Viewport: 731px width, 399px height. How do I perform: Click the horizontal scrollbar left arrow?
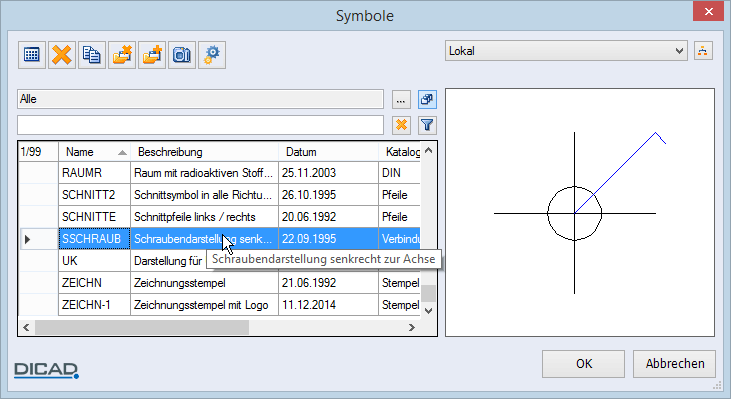pos(26,327)
